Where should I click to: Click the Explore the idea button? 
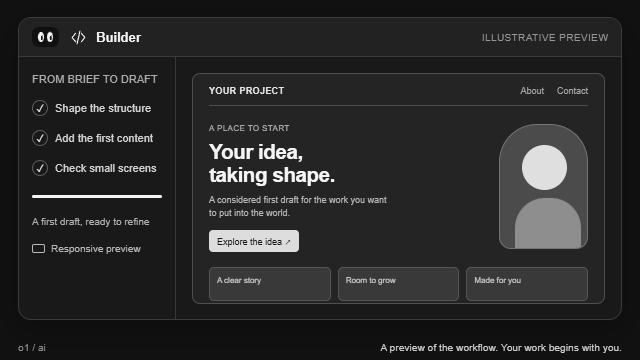254,241
